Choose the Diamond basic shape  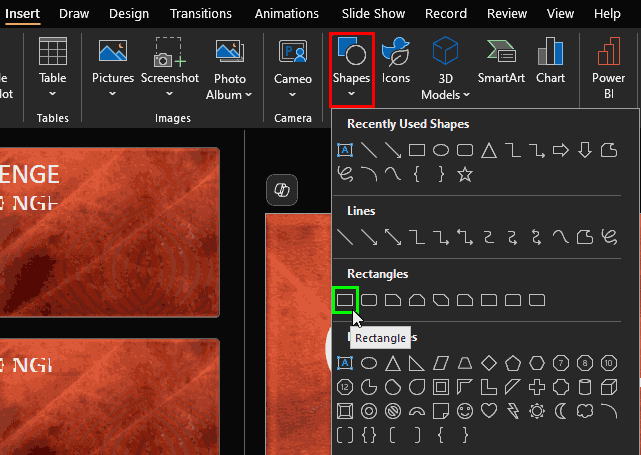[x=489, y=363]
